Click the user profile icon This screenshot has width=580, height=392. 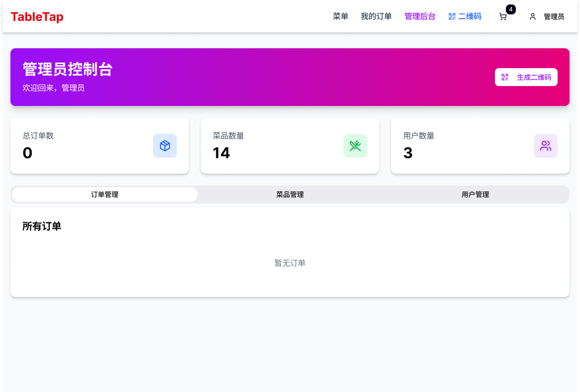pos(533,16)
